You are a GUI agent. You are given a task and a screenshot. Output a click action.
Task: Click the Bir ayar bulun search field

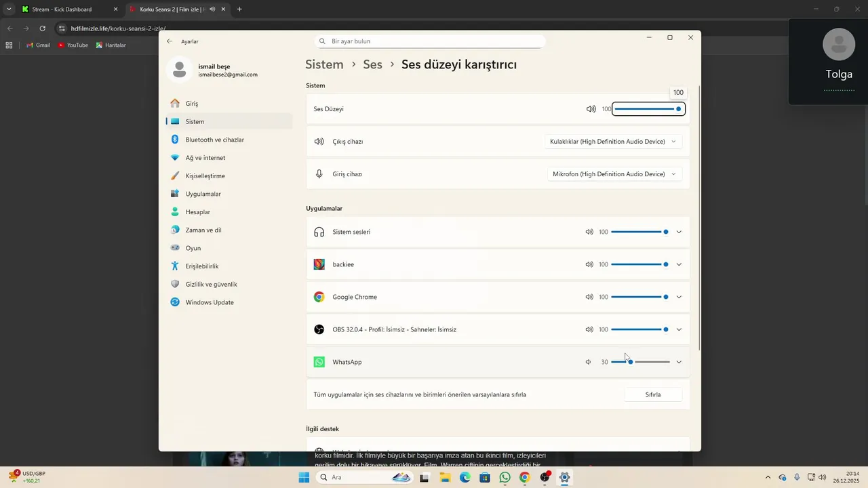click(434, 41)
